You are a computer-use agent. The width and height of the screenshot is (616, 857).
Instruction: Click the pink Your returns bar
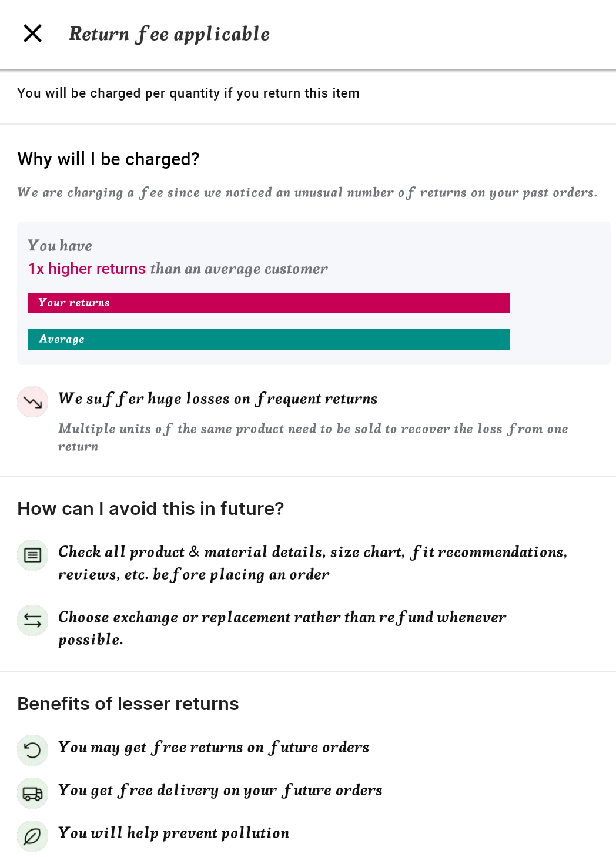268,303
